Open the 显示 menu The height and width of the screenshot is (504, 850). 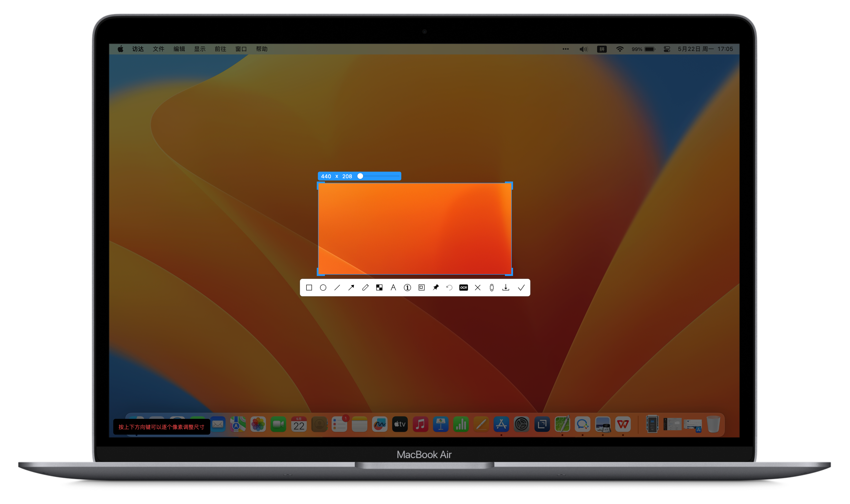[x=200, y=49]
